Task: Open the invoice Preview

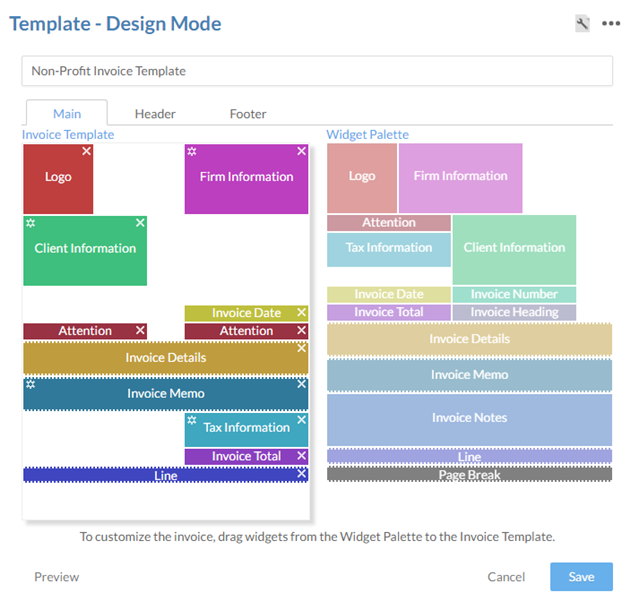Action: point(57,577)
